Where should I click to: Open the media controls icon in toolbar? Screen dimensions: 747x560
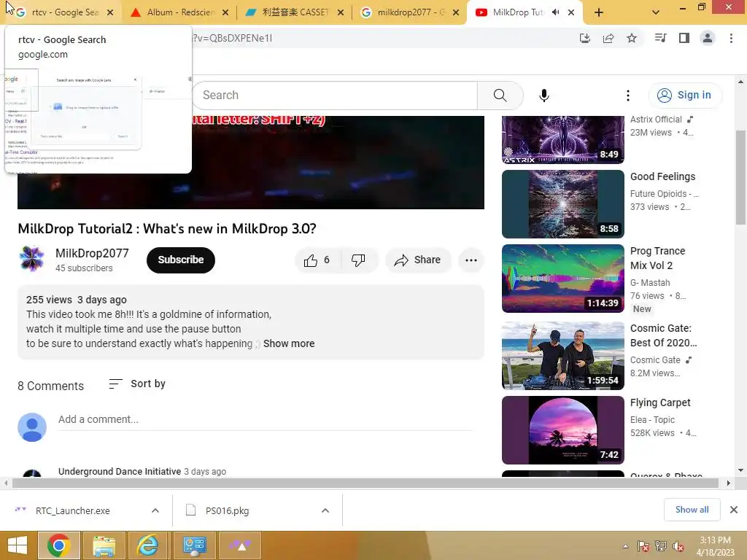(x=660, y=38)
